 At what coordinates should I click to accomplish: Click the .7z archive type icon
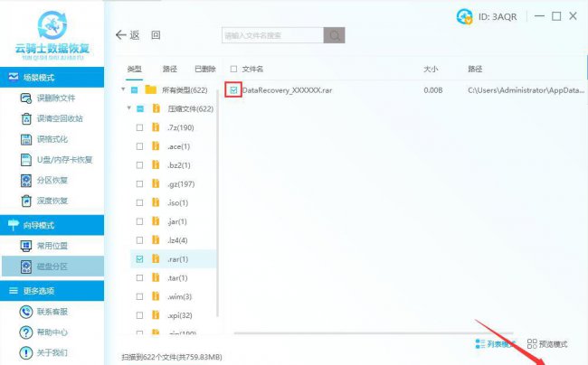pyautogui.click(x=156, y=127)
